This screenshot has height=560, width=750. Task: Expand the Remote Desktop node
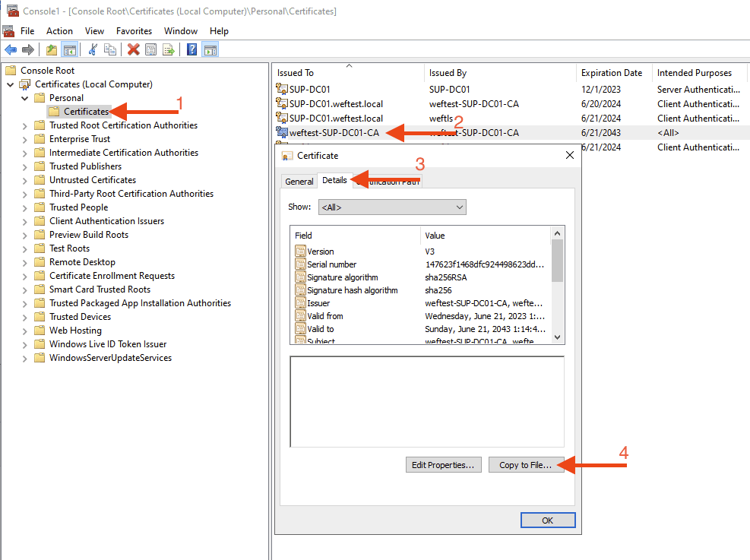[25, 263]
